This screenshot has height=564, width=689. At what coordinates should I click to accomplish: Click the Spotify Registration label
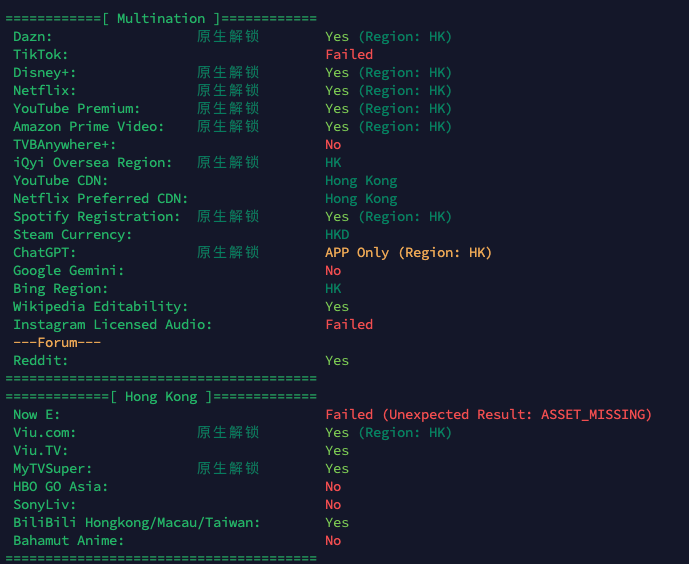[97, 216]
